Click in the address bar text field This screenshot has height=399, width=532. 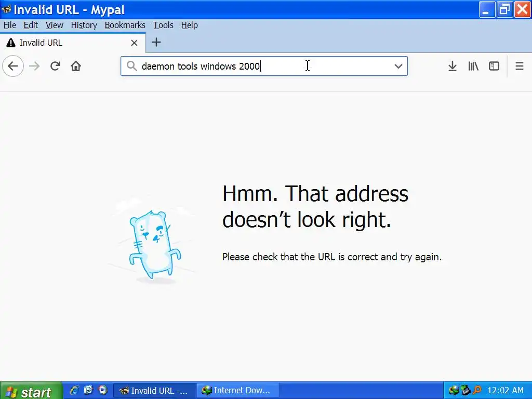coord(264,66)
